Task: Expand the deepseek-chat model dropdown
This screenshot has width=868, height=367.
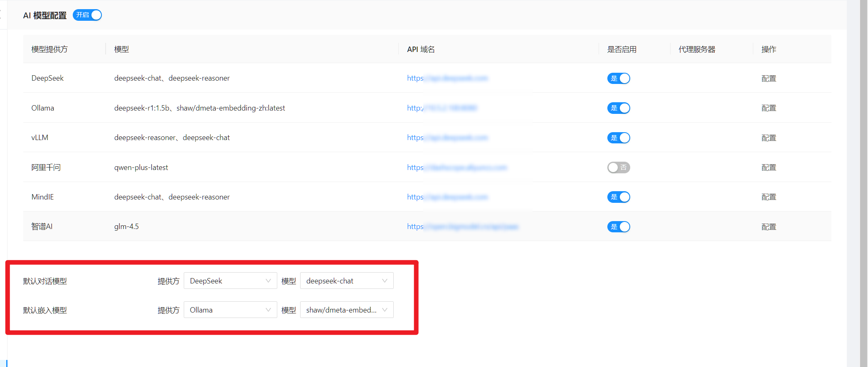Action: point(346,281)
